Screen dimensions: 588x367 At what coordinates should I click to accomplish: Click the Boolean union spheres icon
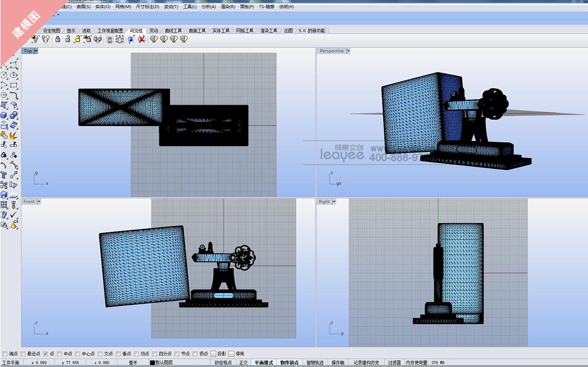14,115
